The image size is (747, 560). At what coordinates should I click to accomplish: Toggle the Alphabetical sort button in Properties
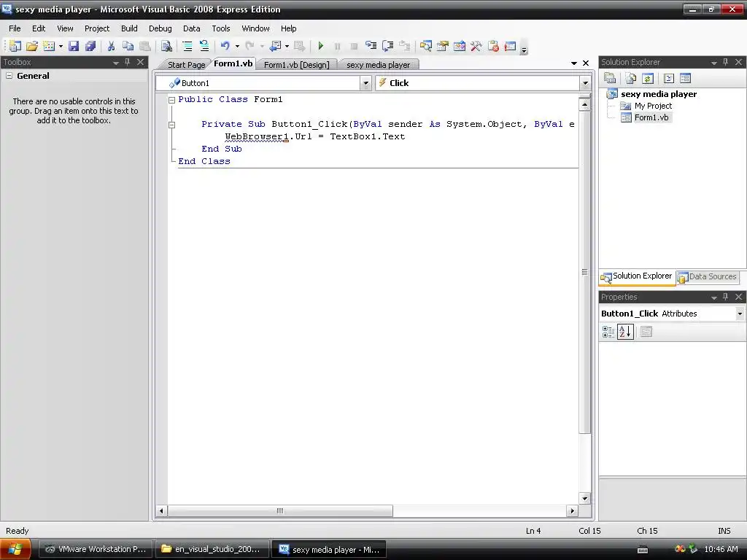pyautogui.click(x=625, y=332)
